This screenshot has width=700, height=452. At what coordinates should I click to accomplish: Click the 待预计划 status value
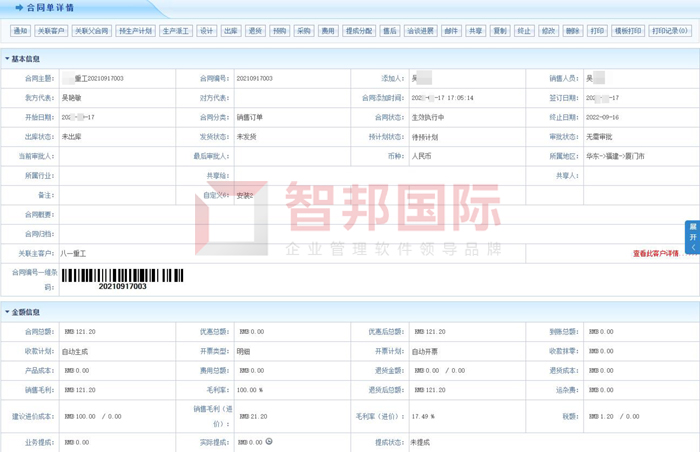(x=425, y=137)
